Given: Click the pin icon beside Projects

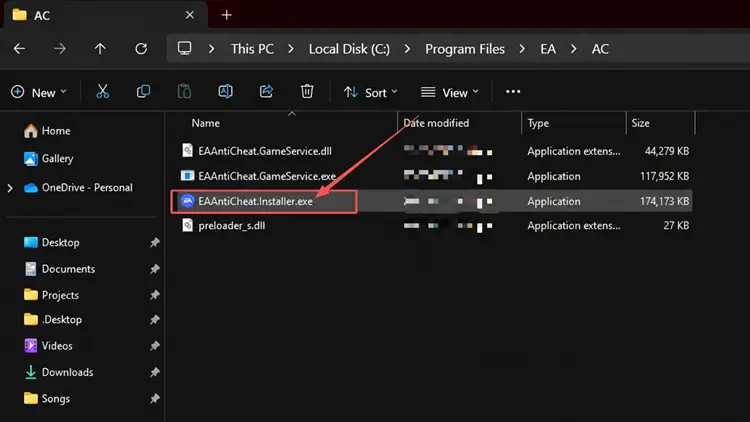Looking at the screenshot, I should click(154, 295).
